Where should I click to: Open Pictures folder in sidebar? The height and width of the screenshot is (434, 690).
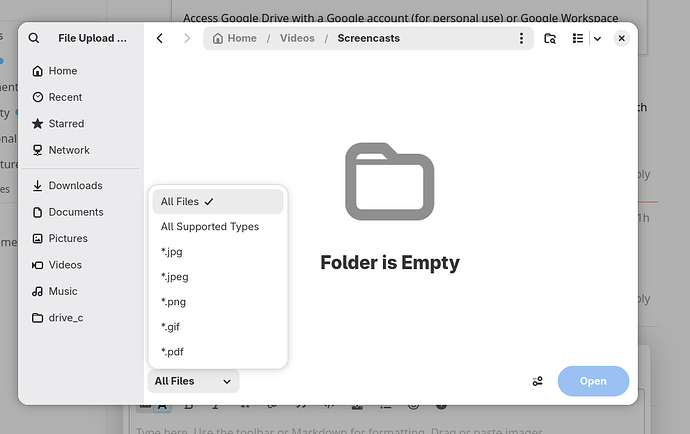tap(81, 239)
